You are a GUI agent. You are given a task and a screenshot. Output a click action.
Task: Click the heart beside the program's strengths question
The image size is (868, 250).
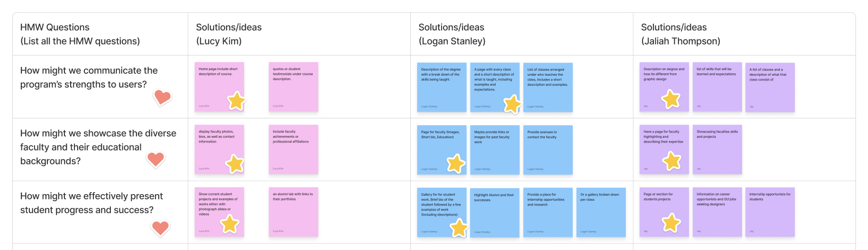tap(163, 97)
